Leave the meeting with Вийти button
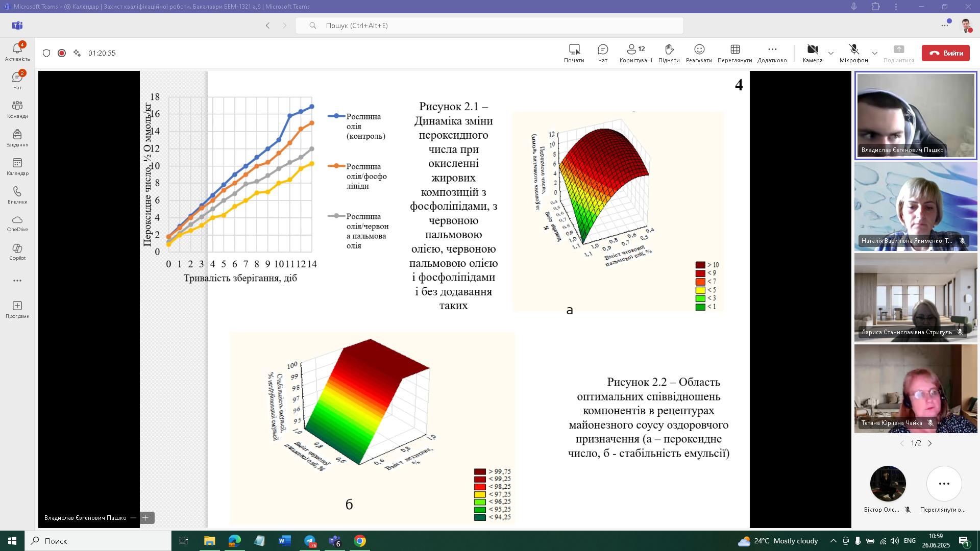 click(945, 53)
